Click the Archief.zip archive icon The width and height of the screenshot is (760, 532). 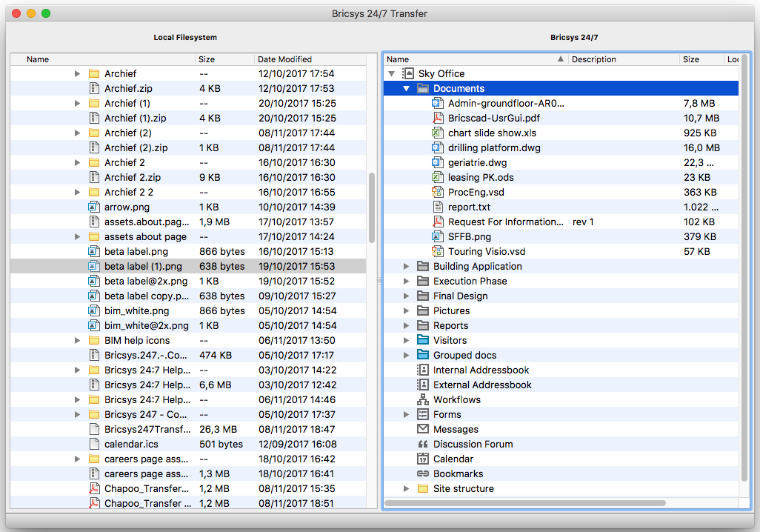coord(94,88)
